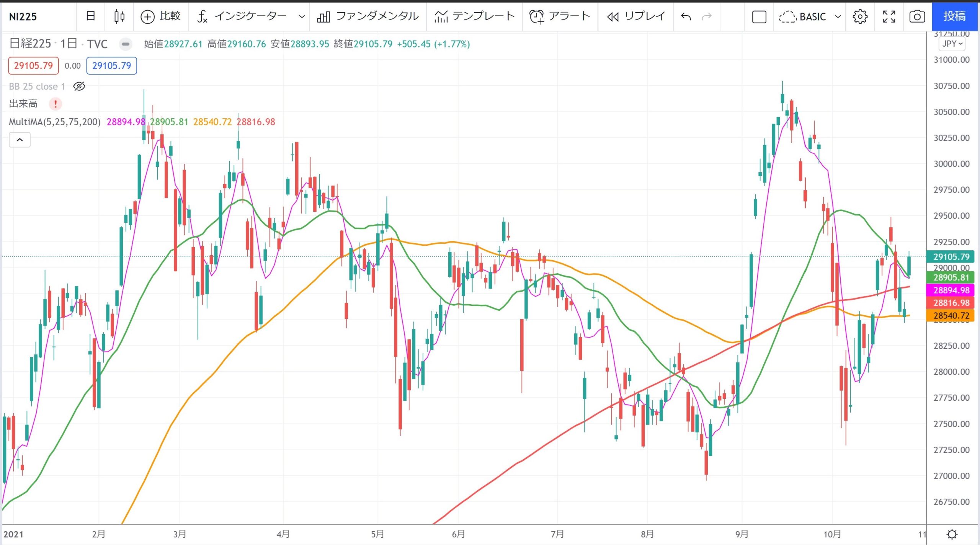Open the インジケーター indicators menu
The image size is (980, 545).
pos(242,16)
